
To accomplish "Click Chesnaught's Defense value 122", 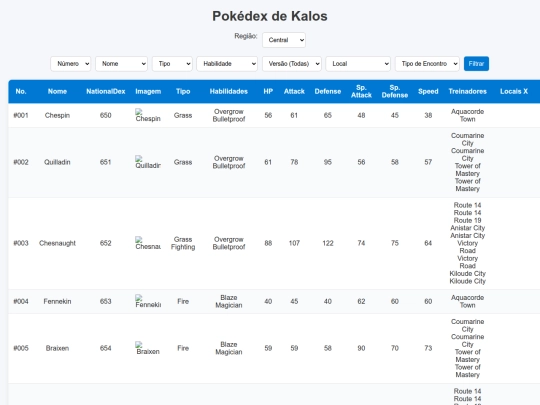I will click(328, 243).
